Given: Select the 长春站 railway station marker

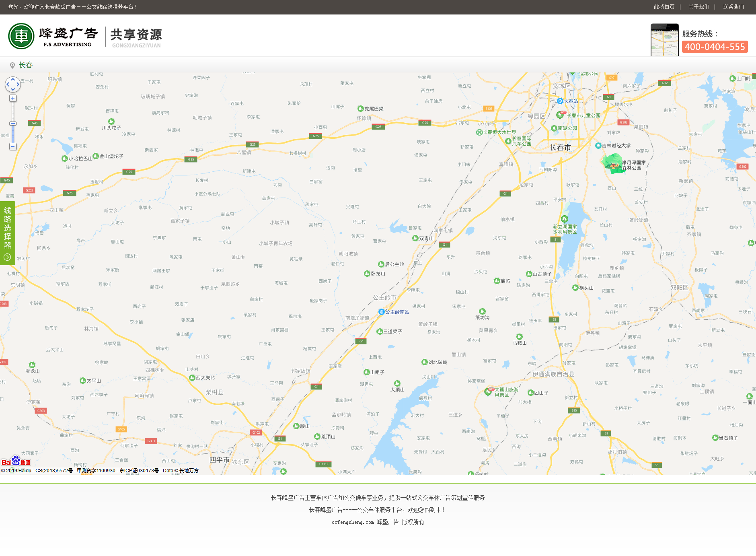Looking at the screenshot, I should 560,101.
